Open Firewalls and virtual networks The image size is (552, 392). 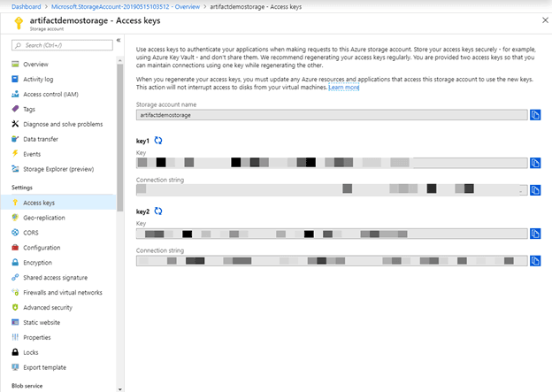[62, 292]
